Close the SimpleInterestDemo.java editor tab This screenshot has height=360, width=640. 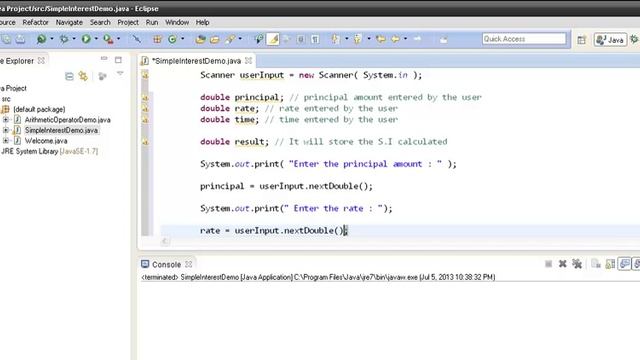[x=248, y=61]
